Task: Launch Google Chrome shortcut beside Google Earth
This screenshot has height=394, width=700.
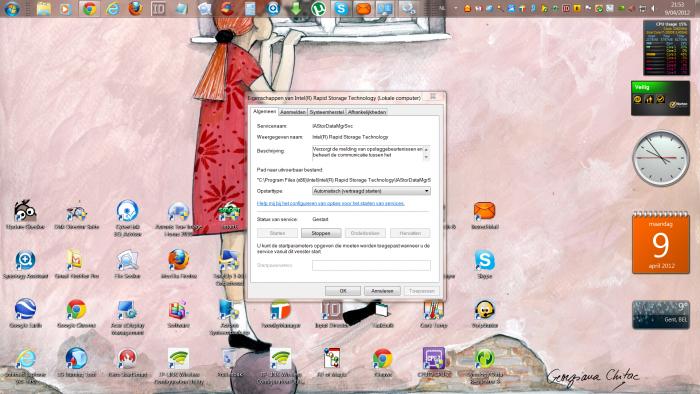Action: (x=76, y=313)
